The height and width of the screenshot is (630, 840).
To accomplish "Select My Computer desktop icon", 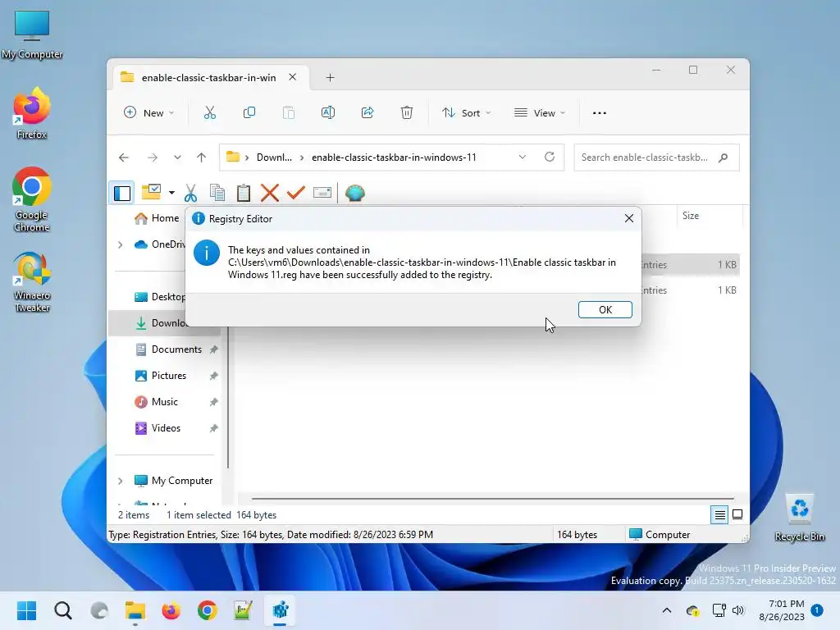I will [32, 34].
